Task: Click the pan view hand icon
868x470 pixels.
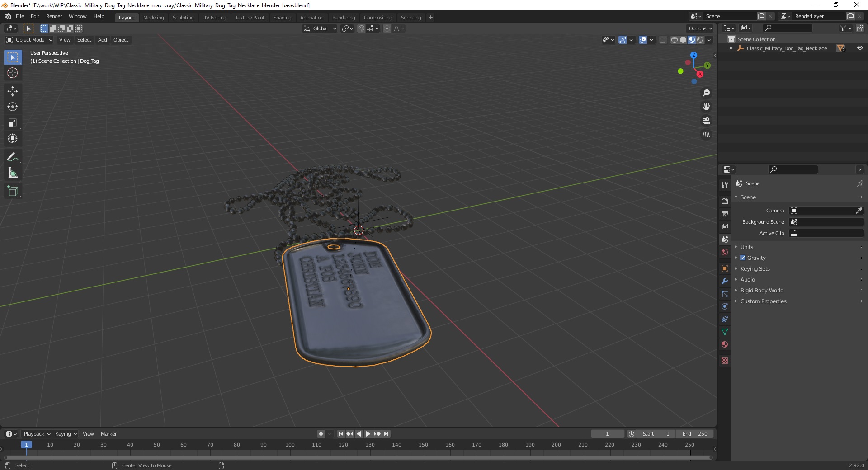Action: [706, 107]
